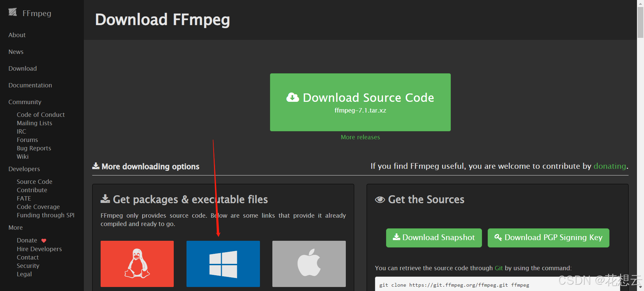Click FFmpeg site title in sidebar
The width and height of the screenshot is (644, 291).
point(37,13)
